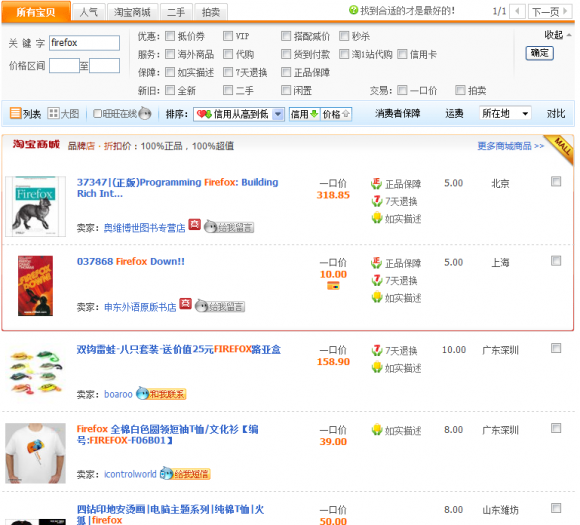Screen dimensions: 580x525
Task: Click 如实描述 icon in Firefox Down row
Action: click(x=377, y=297)
